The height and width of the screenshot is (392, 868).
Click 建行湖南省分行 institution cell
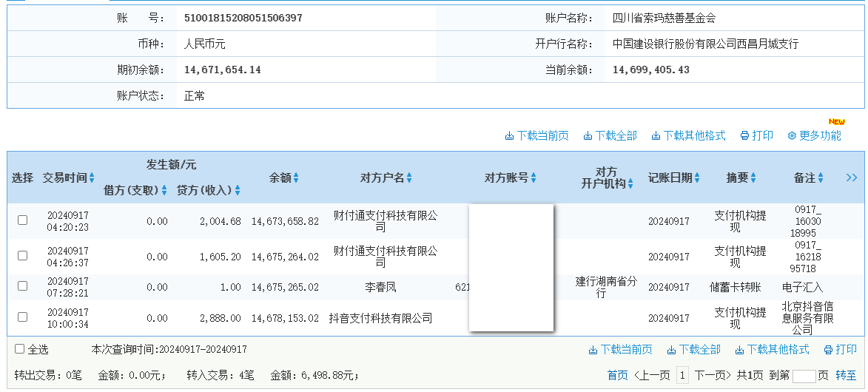tap(606, 288)
